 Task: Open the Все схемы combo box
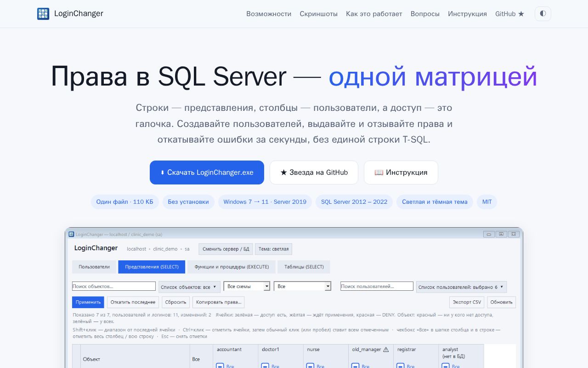point(247,286)
